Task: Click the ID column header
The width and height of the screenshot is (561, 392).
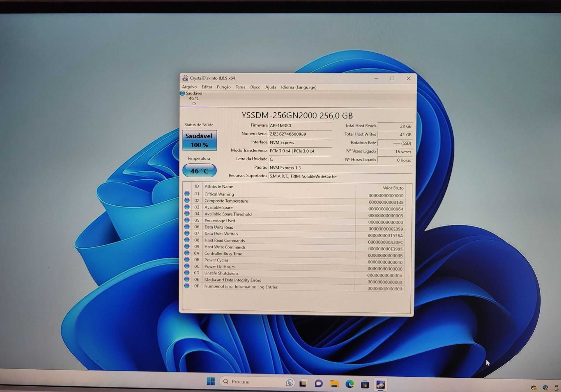Action: (x=197, y=186)
